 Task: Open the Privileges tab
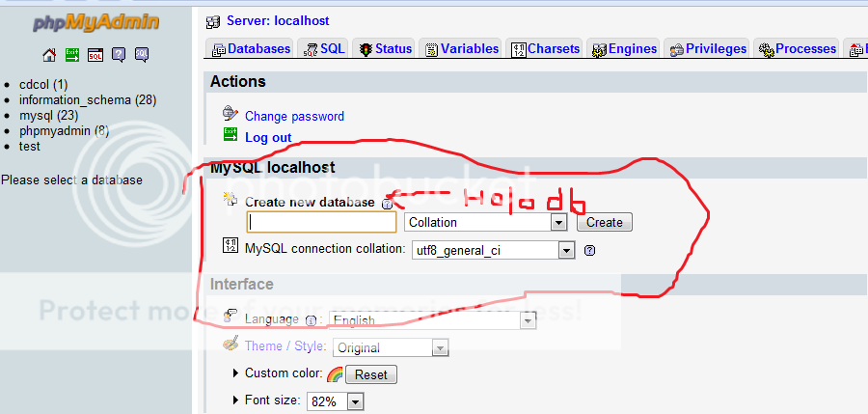tap(708, 48)
